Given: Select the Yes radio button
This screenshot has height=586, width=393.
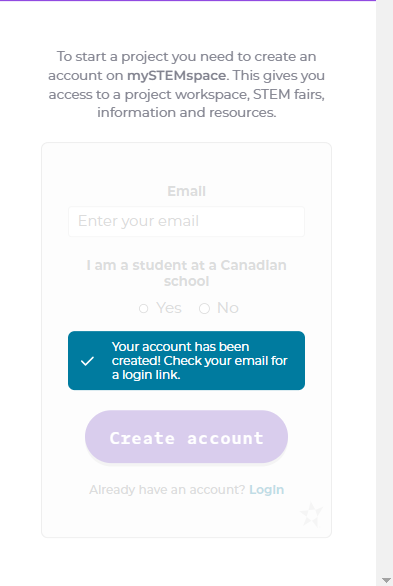Looking at the screenshot, I should [143, 308].
